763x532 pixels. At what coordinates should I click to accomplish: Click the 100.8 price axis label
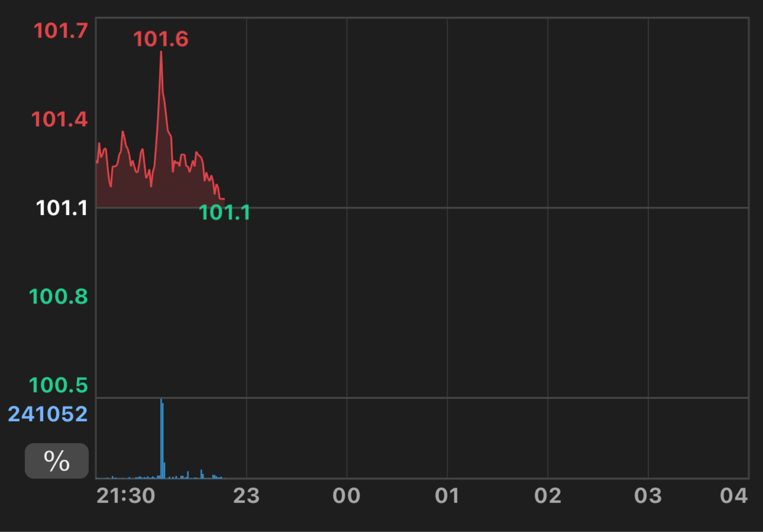click(58, 297)
